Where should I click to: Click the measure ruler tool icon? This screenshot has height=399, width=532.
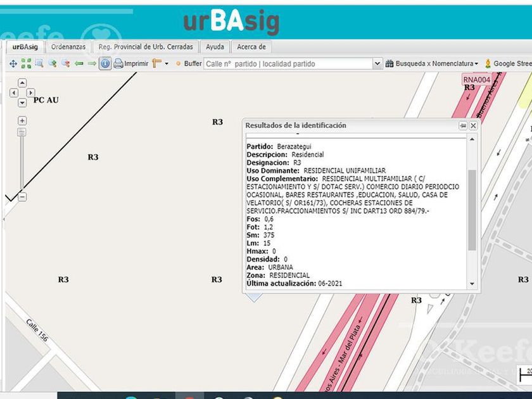[x=157, y=63]
